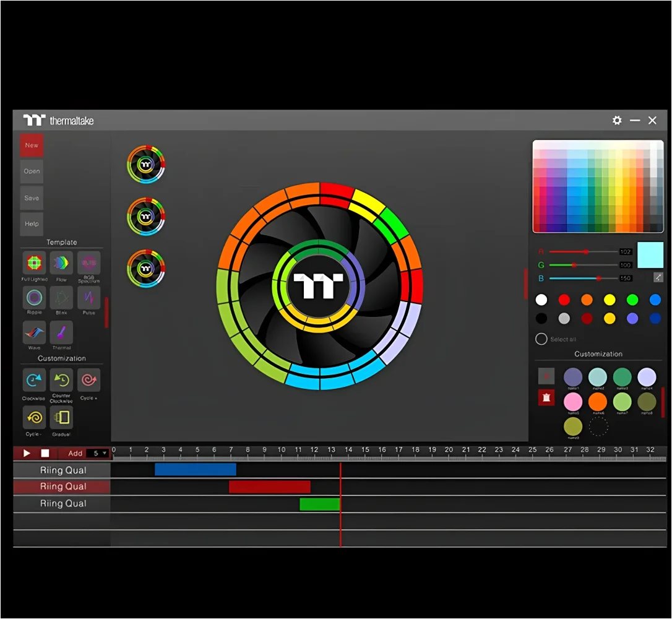Image resolution: width=672 pixels, height=619 pixels.
Task: Click the Open button
Action: (x=32, y=171)
